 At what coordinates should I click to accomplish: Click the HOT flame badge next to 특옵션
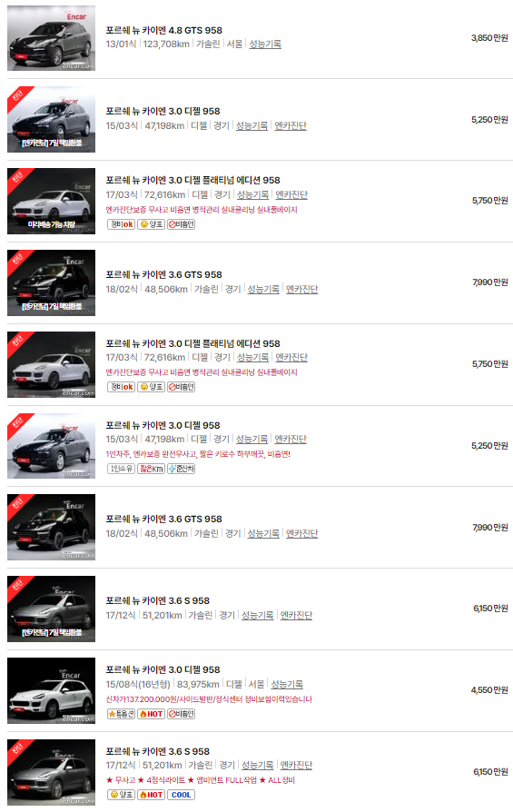(151, 714)
